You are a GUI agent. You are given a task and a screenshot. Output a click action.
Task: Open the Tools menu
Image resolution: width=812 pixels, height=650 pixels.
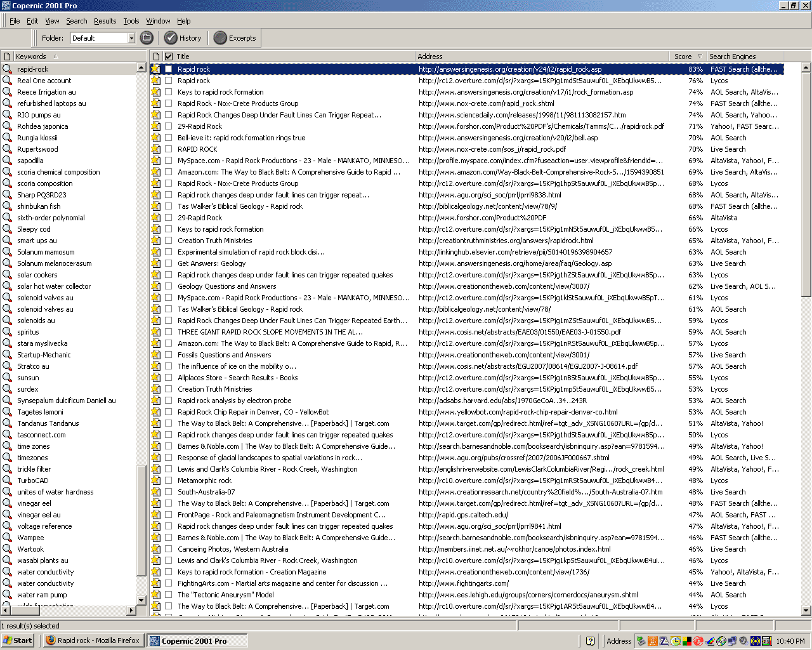131,21
